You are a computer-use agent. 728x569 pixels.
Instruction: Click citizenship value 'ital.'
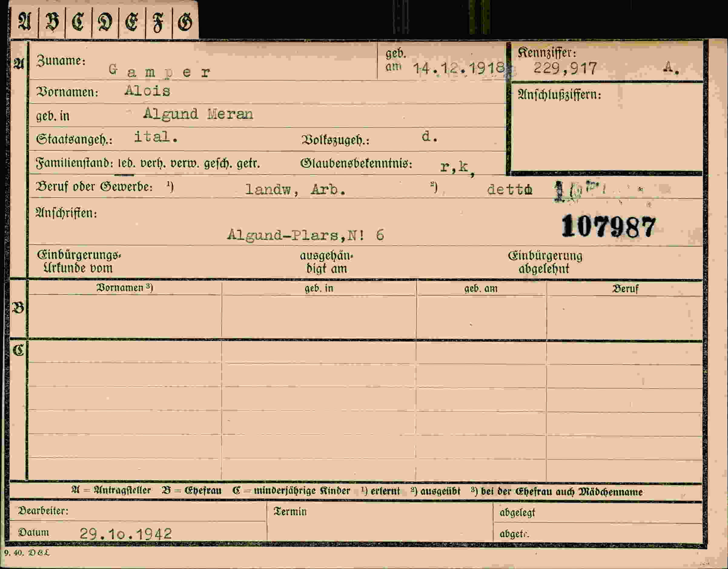tap(156, 137)
